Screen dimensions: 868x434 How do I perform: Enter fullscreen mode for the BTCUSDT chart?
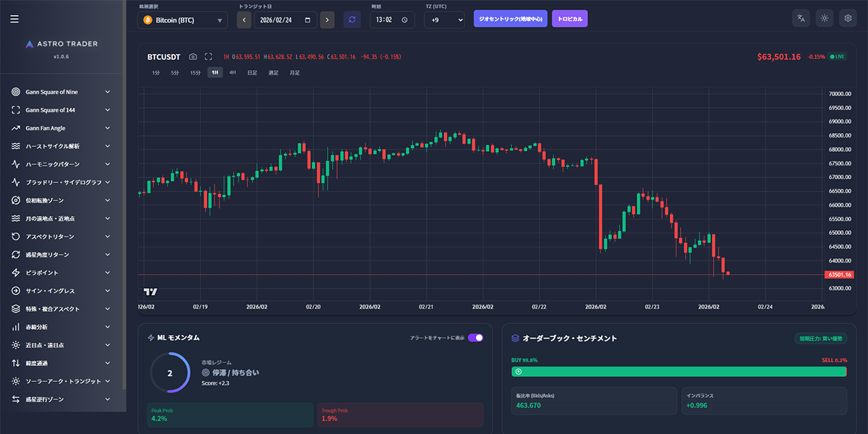point(208,56)
